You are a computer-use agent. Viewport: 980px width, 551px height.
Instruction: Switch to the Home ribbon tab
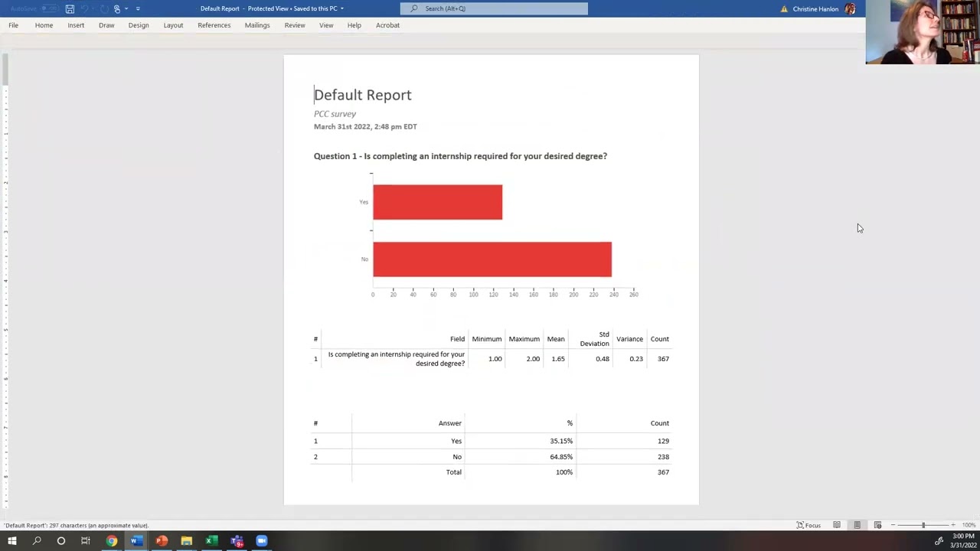(x=44, y=25)
